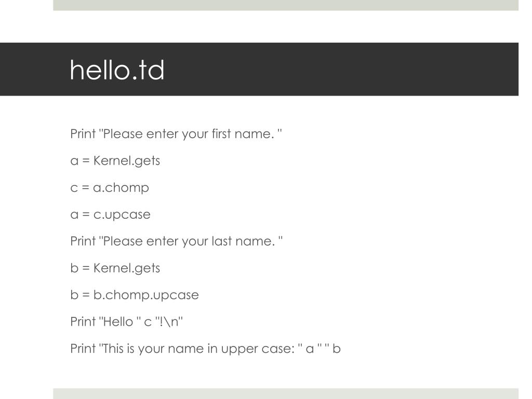Screen dimensions: 532x399
Task: Select the first 'a = Kernel.gets' line
Action: [x=115, y=161]
